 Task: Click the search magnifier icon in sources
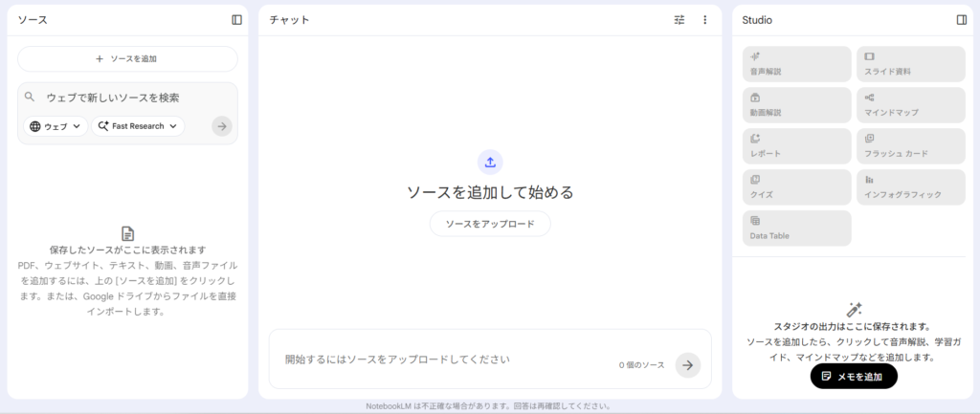(29, 97)
